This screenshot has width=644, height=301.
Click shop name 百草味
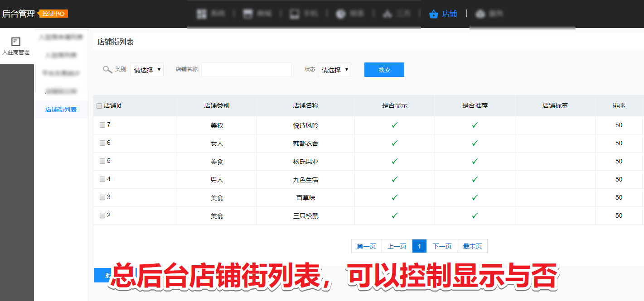[306, 198]
